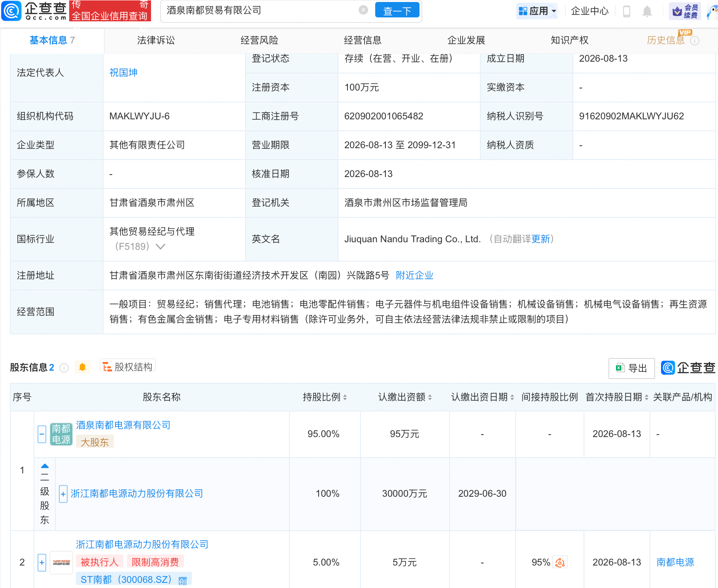Click the info icon next to 股东信息
The width and height of the screenshot is (718, 588).
[x=64, y=368]
